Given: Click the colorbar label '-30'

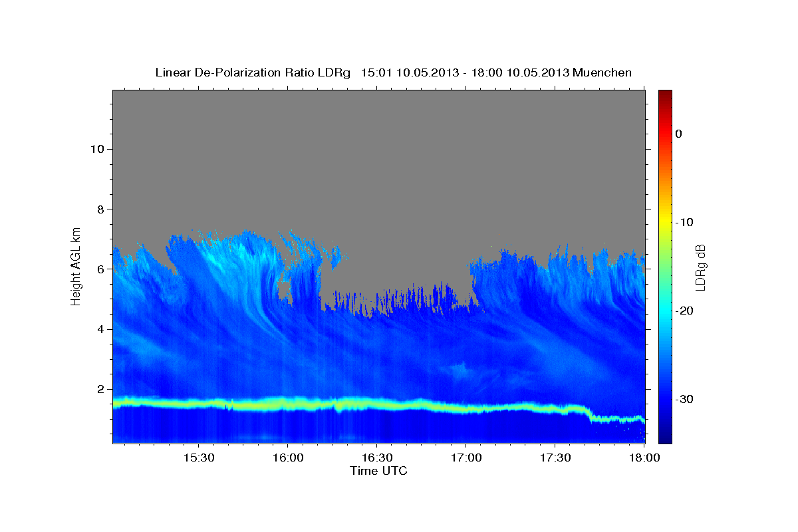Looking at the screenshot, I should [684, 399].
